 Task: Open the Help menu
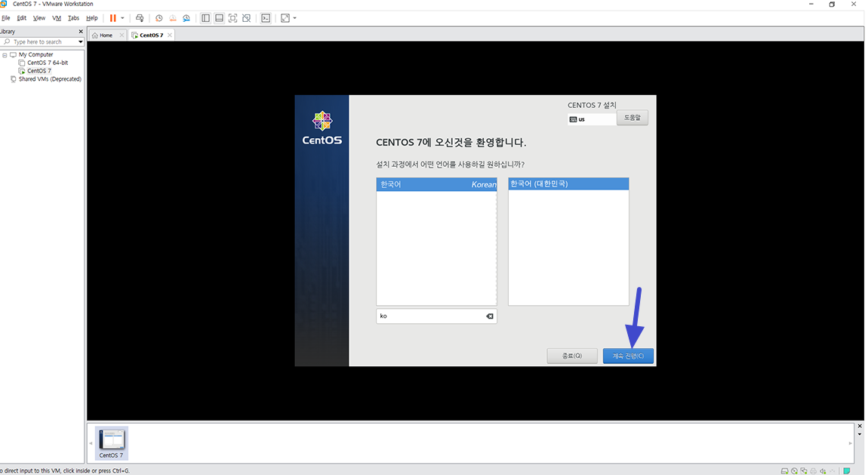92,18
